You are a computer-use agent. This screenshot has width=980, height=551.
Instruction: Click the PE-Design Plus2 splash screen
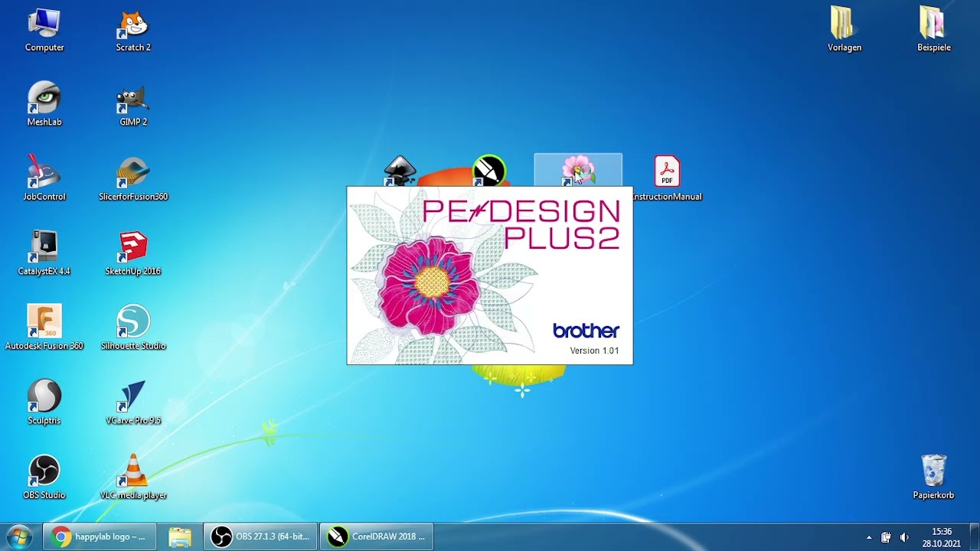(x=490, y=275)
